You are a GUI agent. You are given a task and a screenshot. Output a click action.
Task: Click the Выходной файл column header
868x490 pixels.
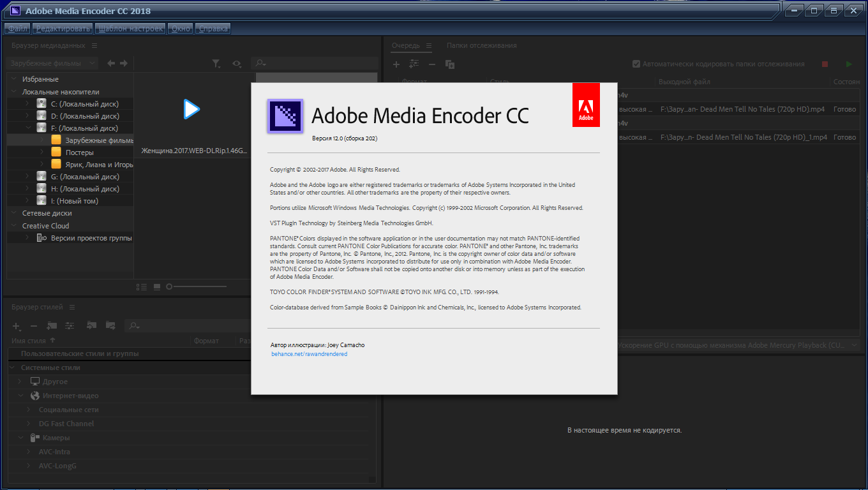pyautogui.click(x=684, y=82)
